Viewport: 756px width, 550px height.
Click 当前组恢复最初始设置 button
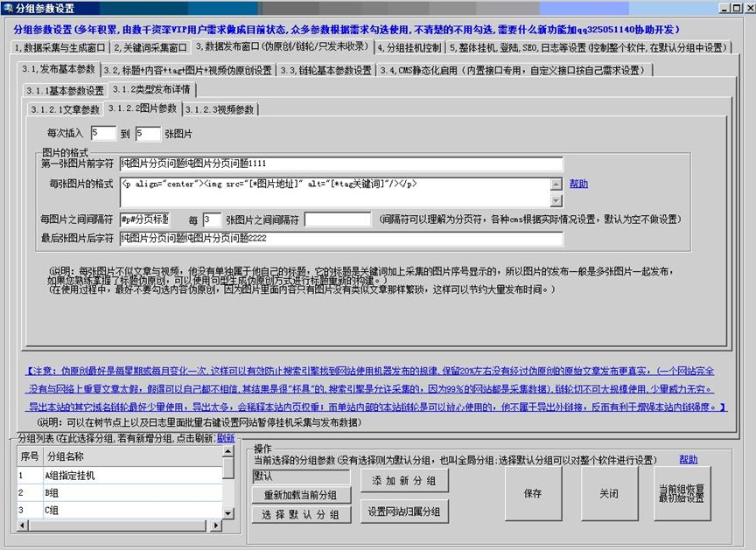(682, 493)
